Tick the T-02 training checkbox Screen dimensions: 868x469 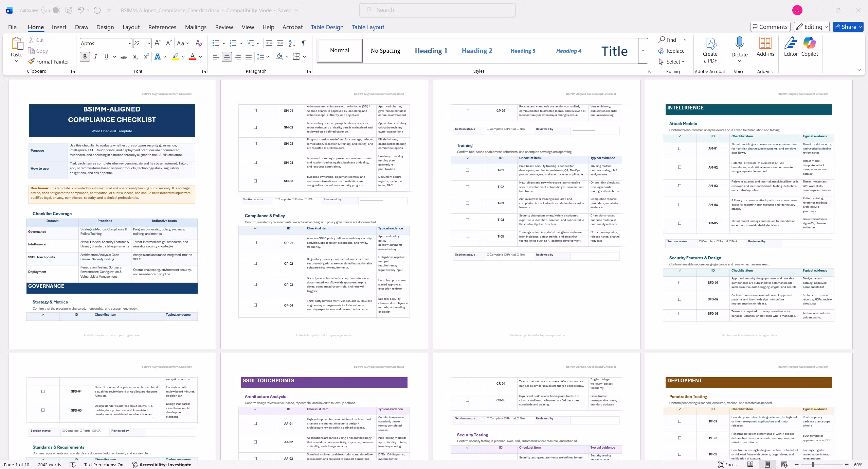[x=467, y=187]
